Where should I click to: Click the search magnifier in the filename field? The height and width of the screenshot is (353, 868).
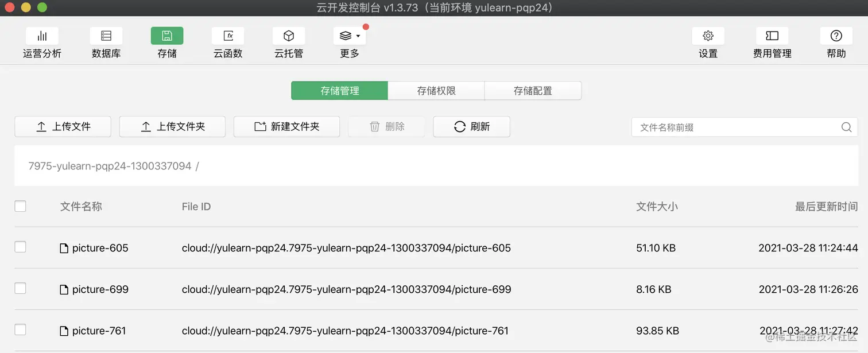click(846, 127)
